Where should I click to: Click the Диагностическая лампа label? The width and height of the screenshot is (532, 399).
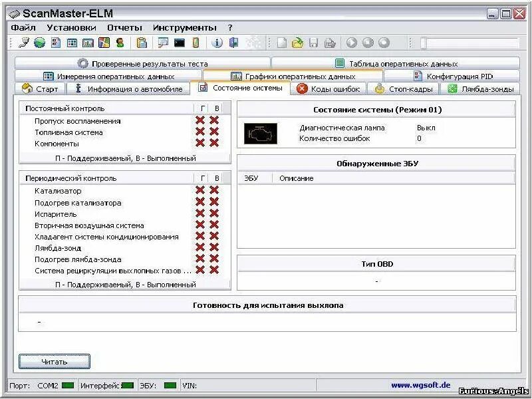point(342,128)
